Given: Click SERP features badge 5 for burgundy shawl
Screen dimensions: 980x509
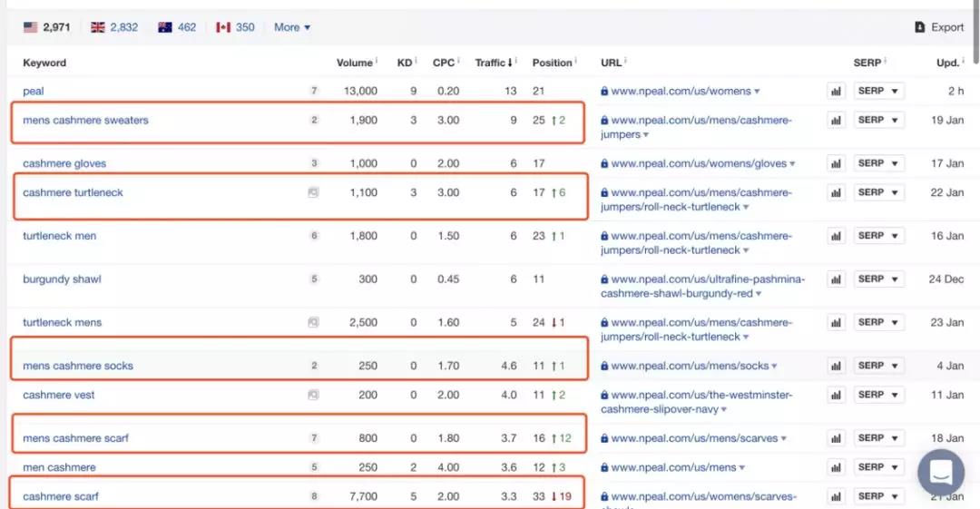Looking at the screenshot, I should point(314,279).
